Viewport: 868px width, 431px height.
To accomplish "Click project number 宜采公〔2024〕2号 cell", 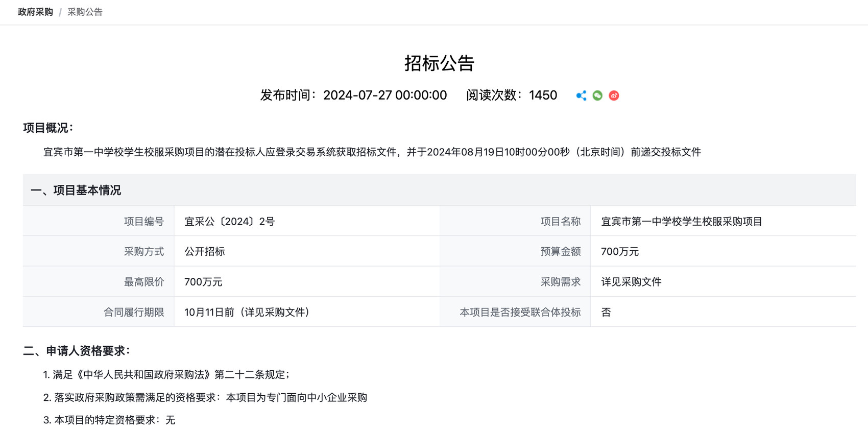I will point(307,221).
